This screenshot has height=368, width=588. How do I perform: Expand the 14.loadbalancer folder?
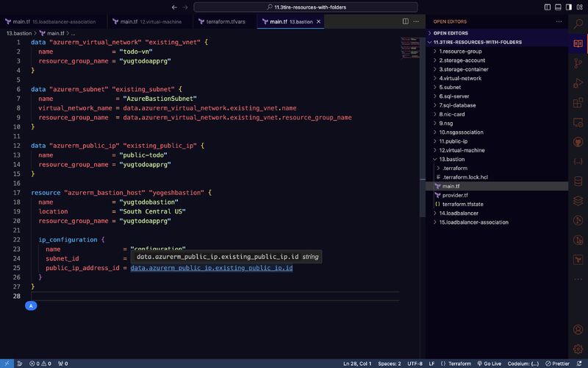(458, 213)
